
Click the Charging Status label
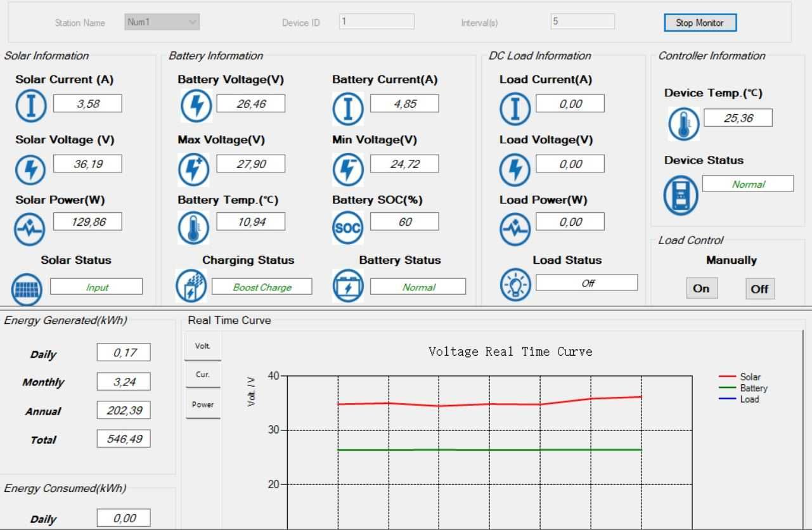click(248, 260)
